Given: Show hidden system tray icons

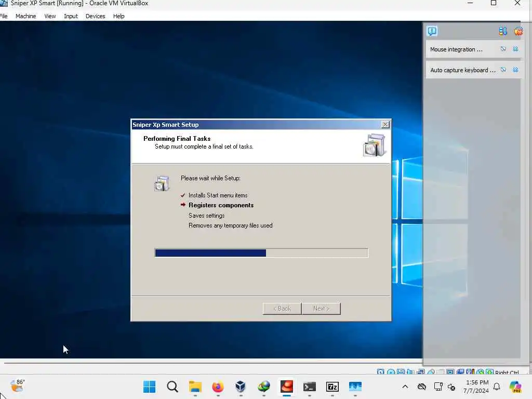Looking at the screenshot, I should [405, 387].
